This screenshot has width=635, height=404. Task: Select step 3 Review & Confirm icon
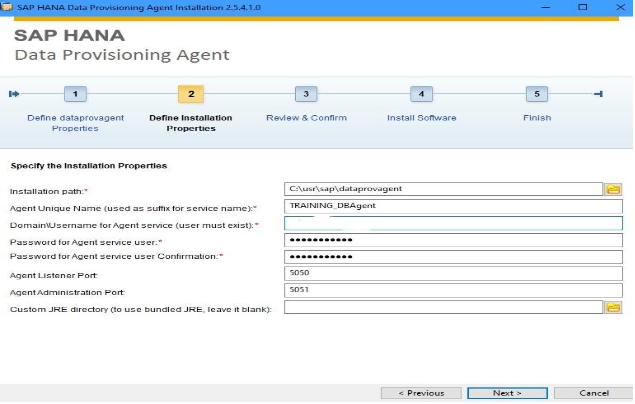pyautogui.click(x=306, y=94)
